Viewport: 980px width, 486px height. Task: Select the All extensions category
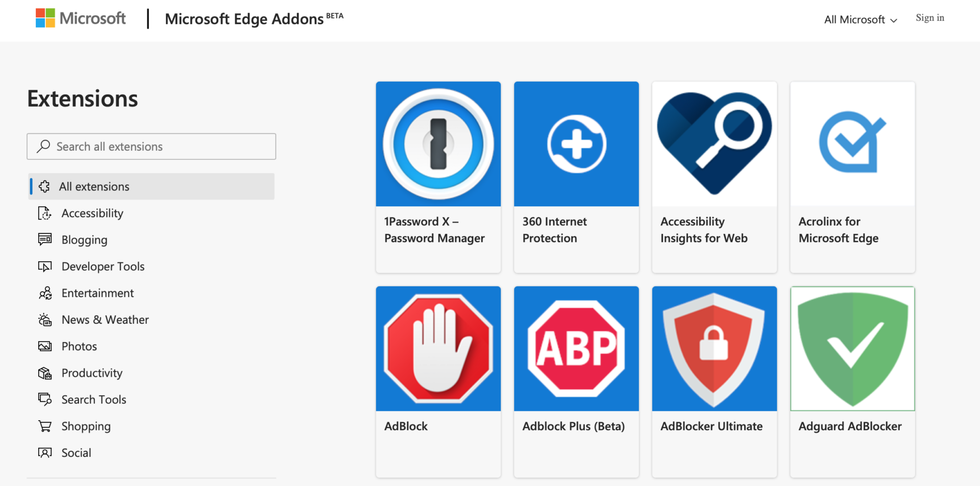coord(151,186)
